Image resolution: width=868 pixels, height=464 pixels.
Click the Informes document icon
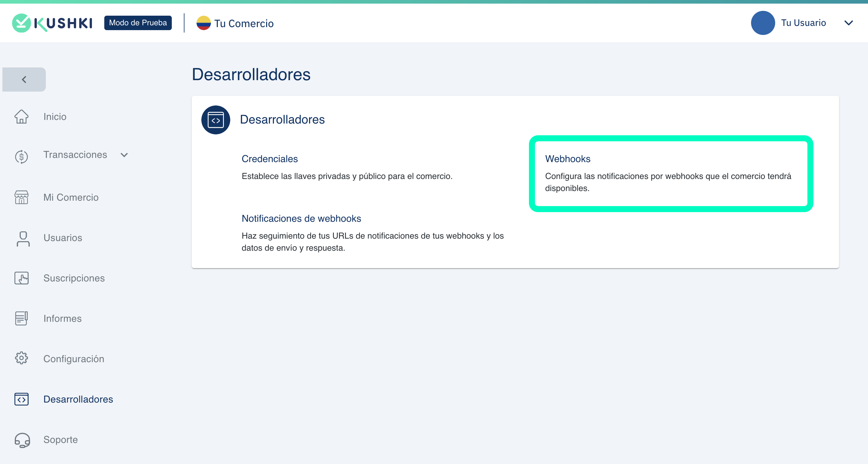(21, 318)
